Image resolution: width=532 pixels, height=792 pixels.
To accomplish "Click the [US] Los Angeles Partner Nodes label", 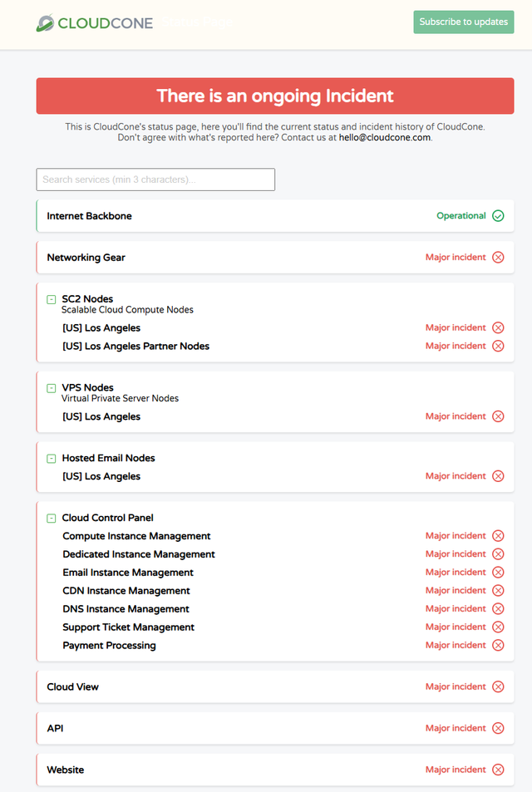I will pyautogui.click(x=135, y=346).
